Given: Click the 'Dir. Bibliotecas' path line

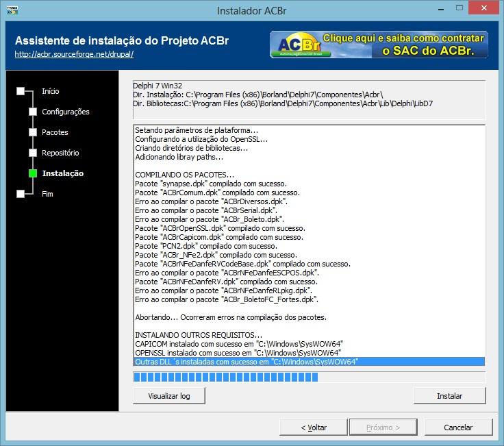Looking at the screenshot, I should coord(283,103).
